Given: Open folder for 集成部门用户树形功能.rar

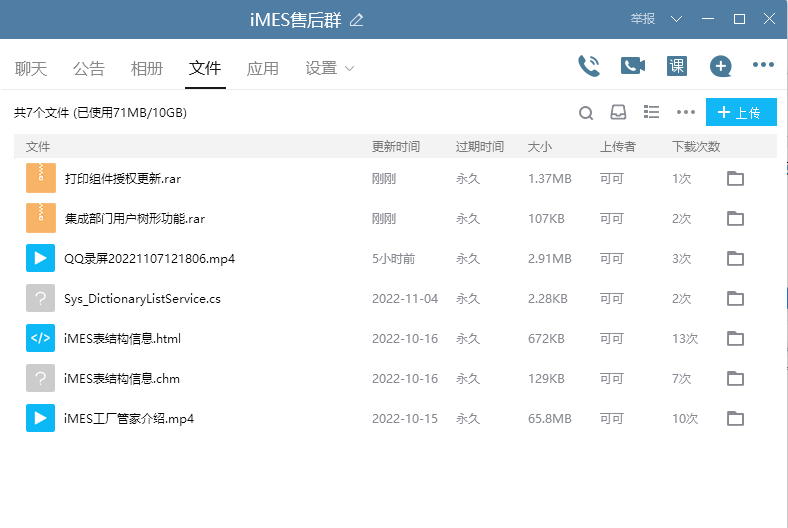Looking at the screenshot, I should click(735, 219).
